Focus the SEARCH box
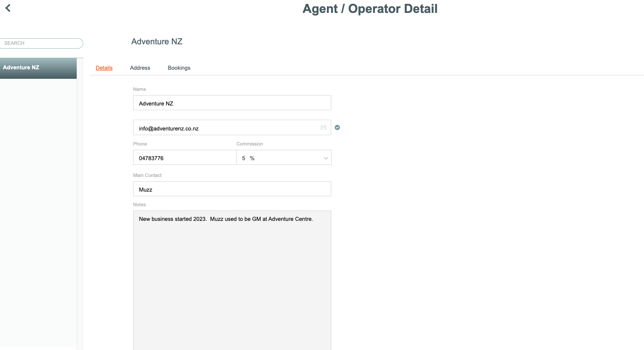 click(x=41, y=43)
